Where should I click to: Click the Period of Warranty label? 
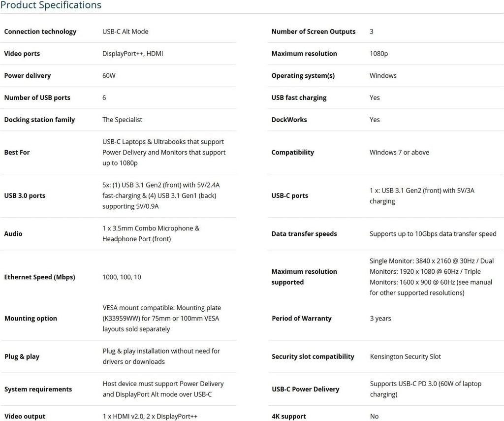click(x=302, y=319)
